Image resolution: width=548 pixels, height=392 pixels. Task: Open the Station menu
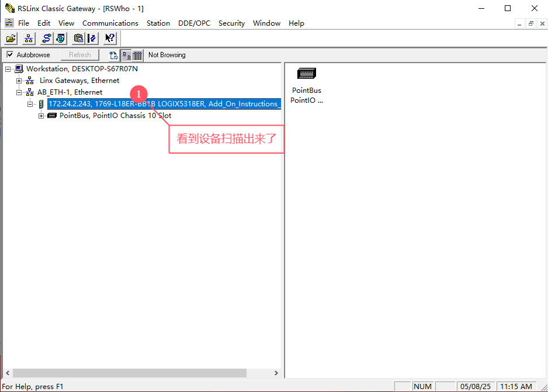pyautogui.click(x=158, y=23)
